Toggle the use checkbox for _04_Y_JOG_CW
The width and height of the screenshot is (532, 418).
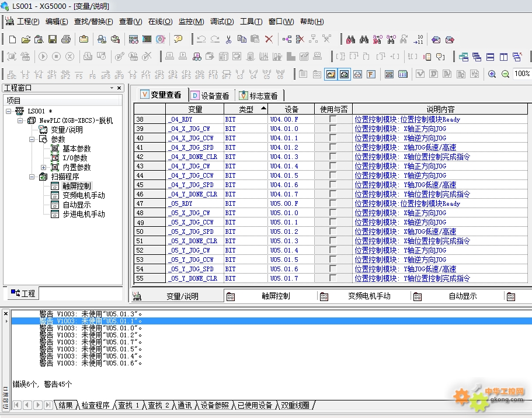tap(332, 165)
